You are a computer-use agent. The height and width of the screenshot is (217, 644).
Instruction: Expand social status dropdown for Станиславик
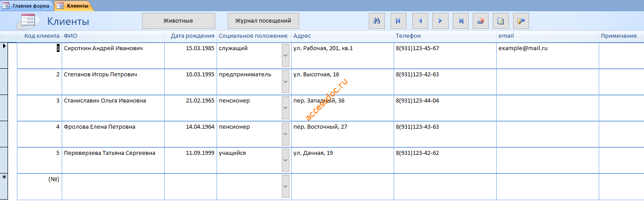[x=286, y=108]
